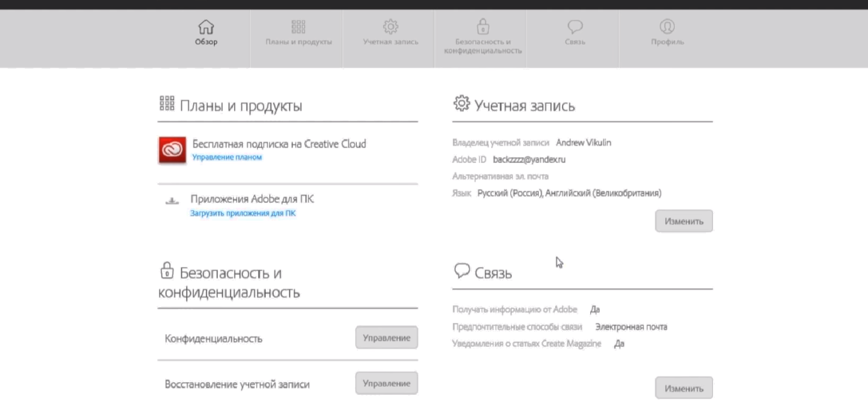Click the Учетная запись section heading

tap(525, 105)
